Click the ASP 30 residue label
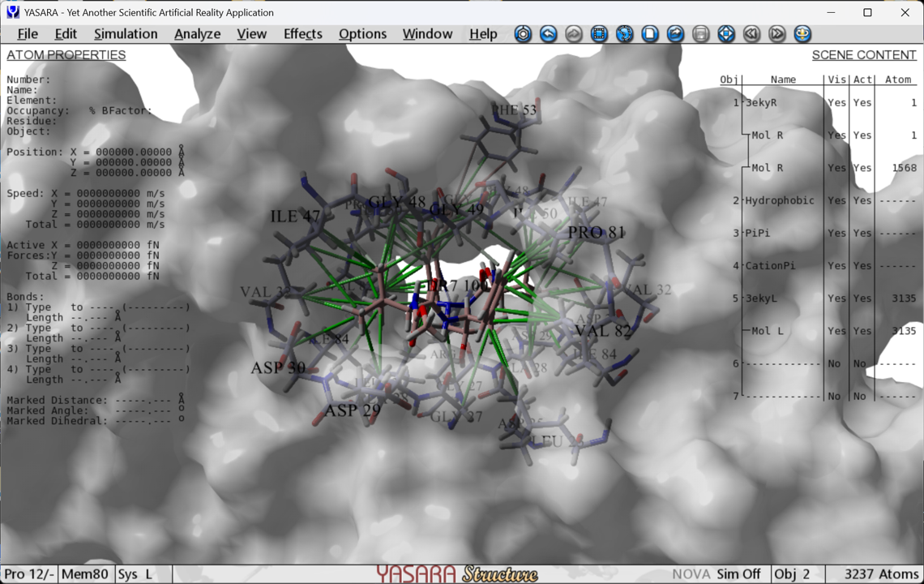The image size is (924, 584). (x=278, y=368)
